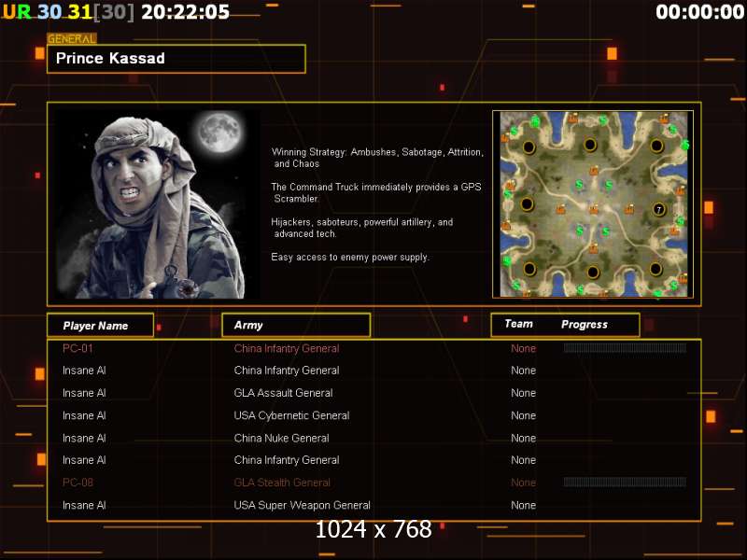The image size is (747, 560).
Task: Click the top-right corner start position circle
Action: click(656, 146)
